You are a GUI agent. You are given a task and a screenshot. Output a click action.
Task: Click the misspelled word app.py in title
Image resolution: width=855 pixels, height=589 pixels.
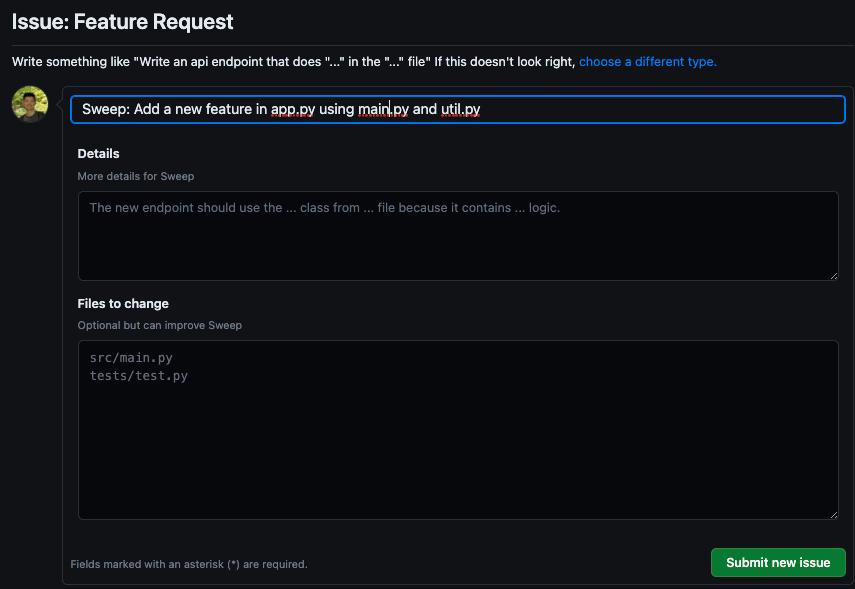click(x=293, y=109)
